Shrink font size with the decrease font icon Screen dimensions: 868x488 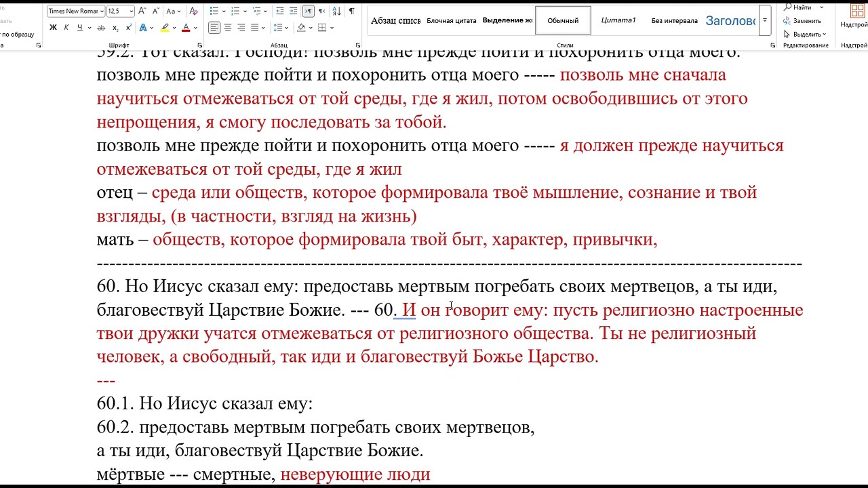155,12
